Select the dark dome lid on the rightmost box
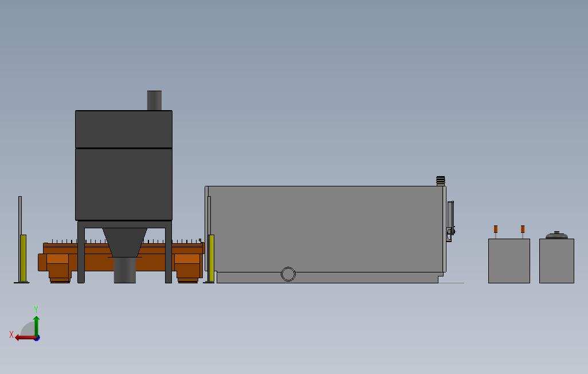This screenshot has width=588, height=374. point(556,235)
